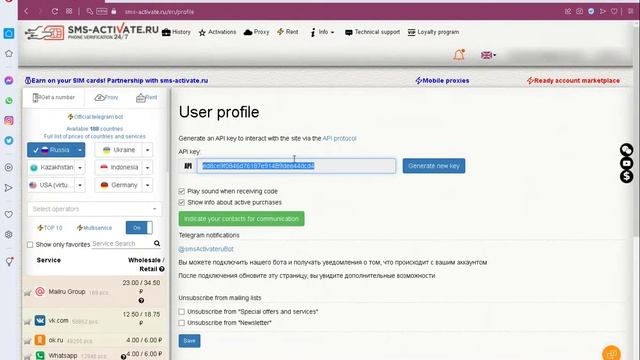Check Unsubscribe from Special offers and services
Viewport: 640px width, 360px height.
tap(182, 311)
